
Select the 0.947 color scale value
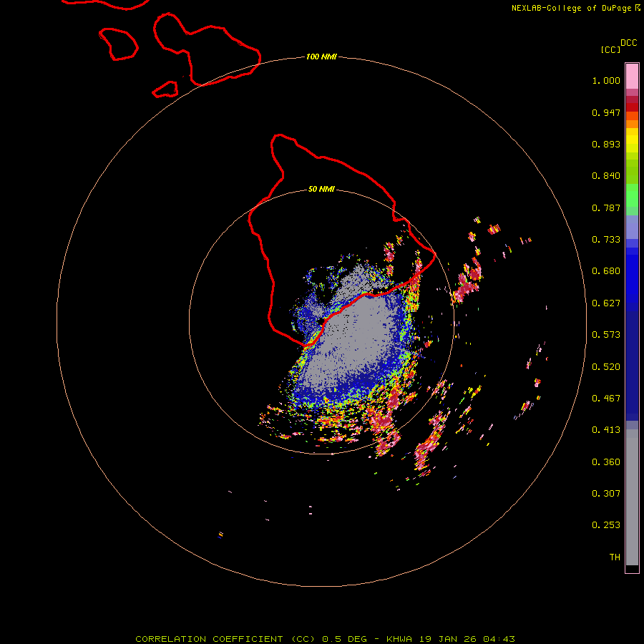click(x=606, y=112)
